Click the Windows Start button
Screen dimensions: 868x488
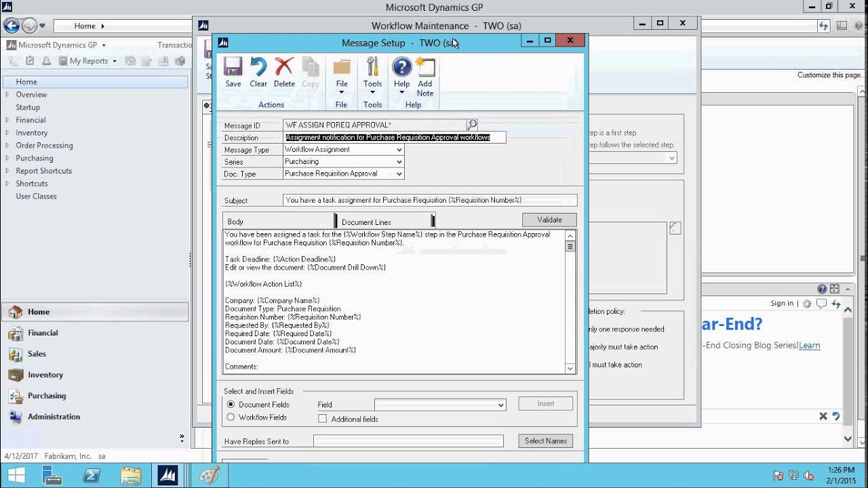16,475
